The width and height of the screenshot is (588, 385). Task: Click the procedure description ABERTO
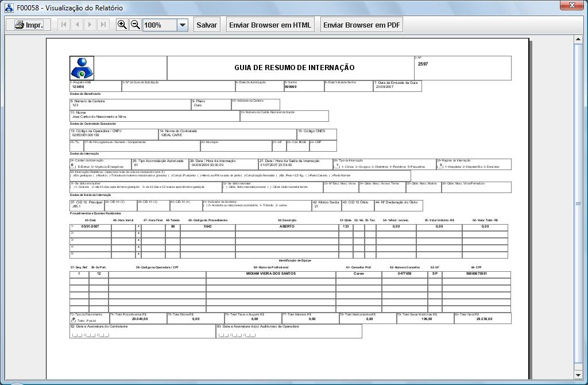click(x=287, y=226)
